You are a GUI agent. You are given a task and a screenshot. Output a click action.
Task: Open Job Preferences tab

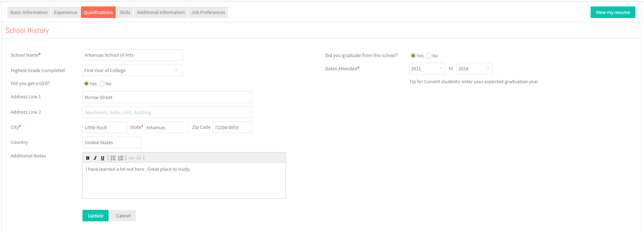[208, 12]
